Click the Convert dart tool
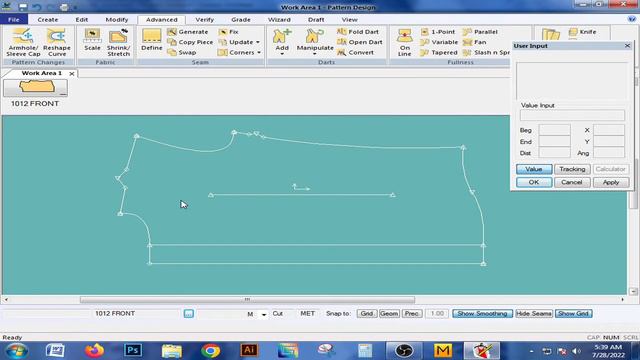This screenshot has width=640, height=360. coord(356,52)
